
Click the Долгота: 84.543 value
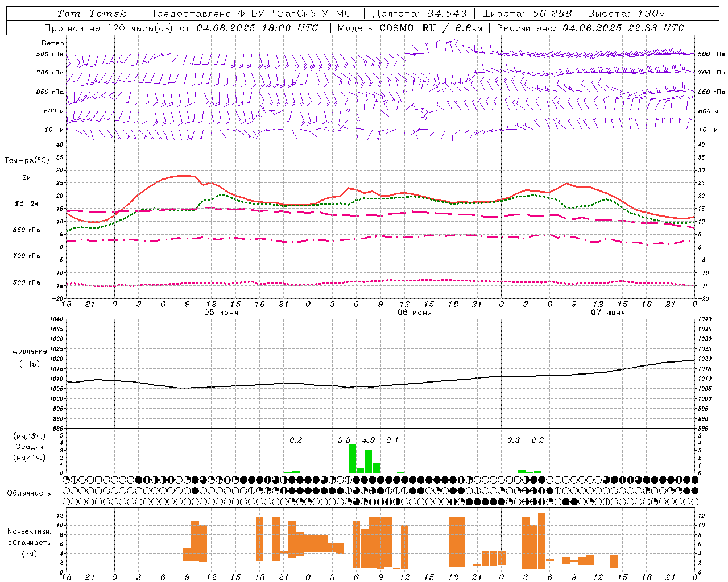(420, 14)
